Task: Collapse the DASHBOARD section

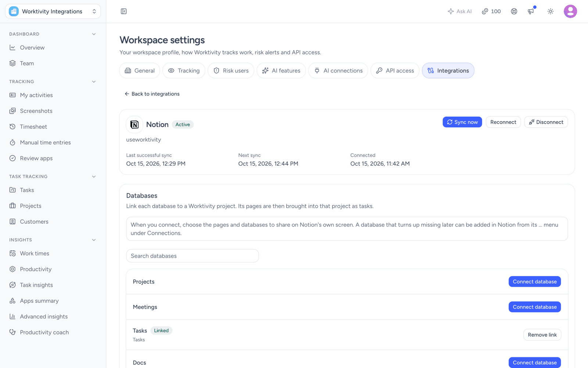Action: tap(94, 34)
